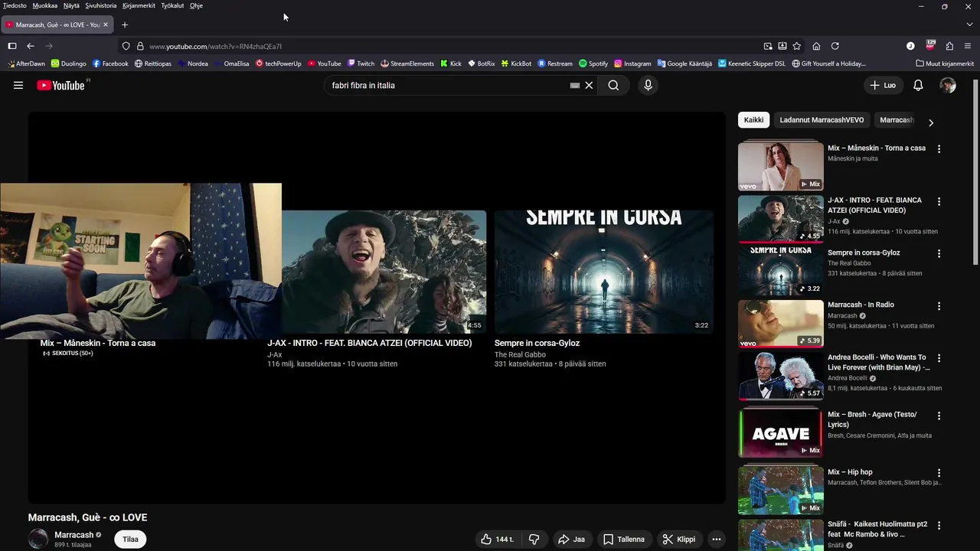Open the on-screen keyboard icon in search
The height and width of the screenshot is (551, 980).
point(575,85)
